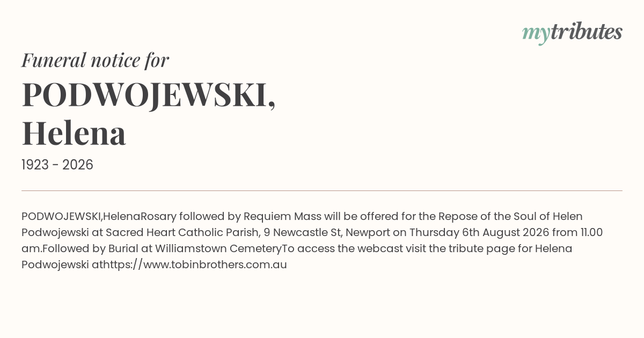The image size is (644, 338).
Task: Click the horizontal divider line
Action: click(x=322, y=190)
